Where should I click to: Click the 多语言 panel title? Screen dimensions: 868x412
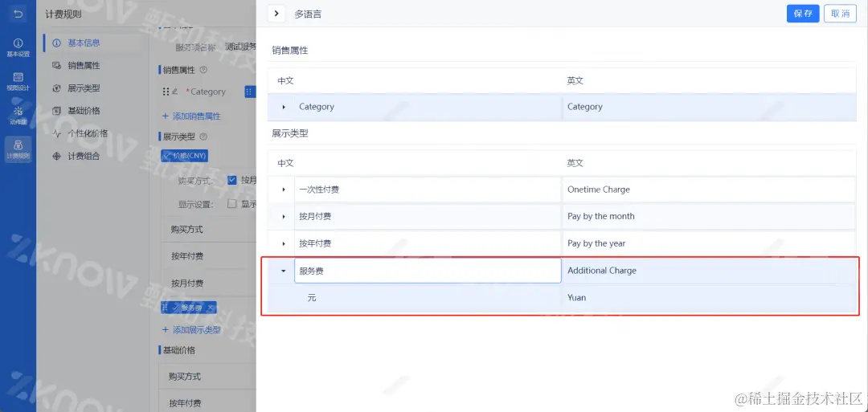(x=308, y=14)
